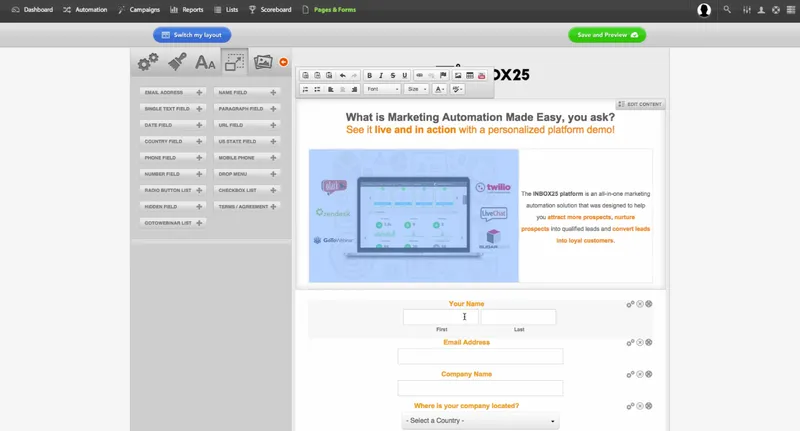Open the Aa typography tab

pos(205,63)
